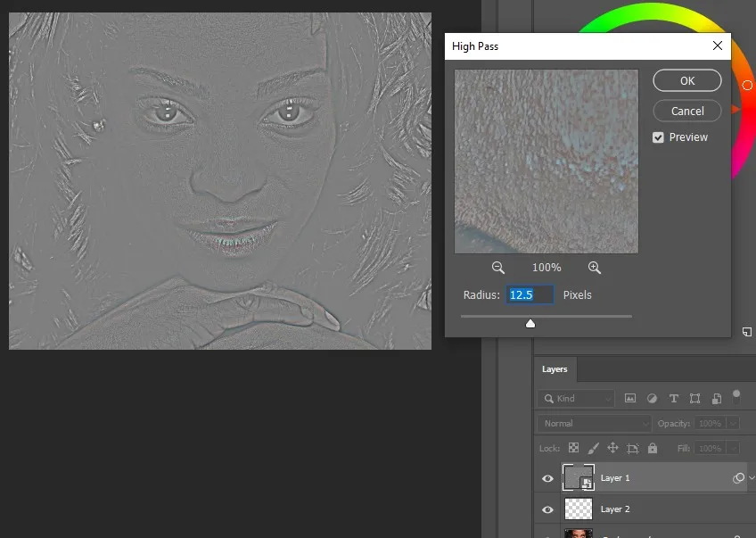
Task: Open the Normal blend mode dropdown
Action: point(594,424)
